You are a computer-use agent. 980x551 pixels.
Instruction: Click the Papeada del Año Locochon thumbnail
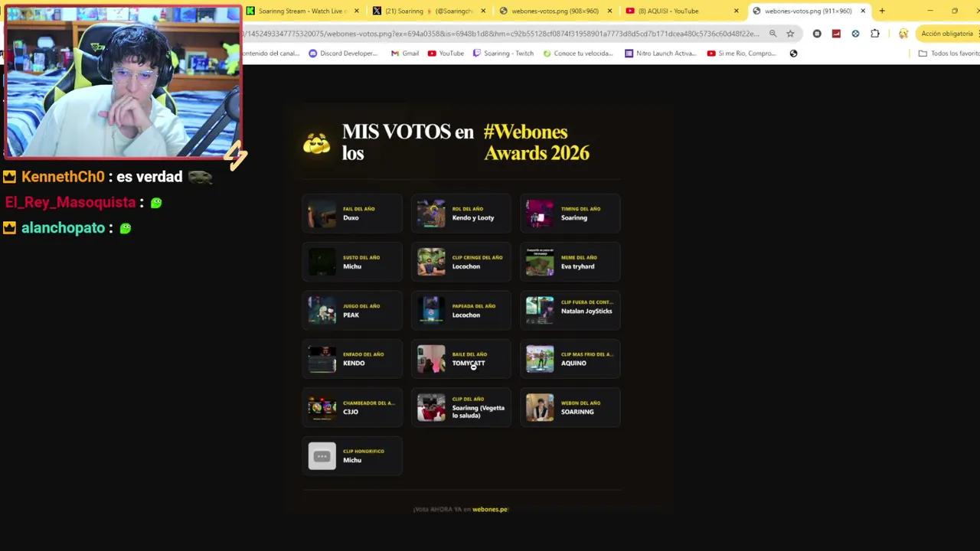tap(431, 311)
